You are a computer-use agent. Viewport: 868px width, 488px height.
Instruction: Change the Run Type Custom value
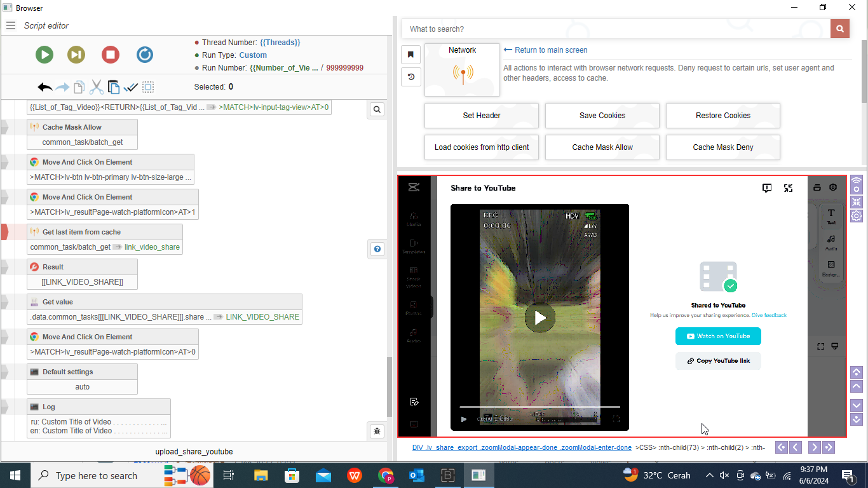[253, 55]
